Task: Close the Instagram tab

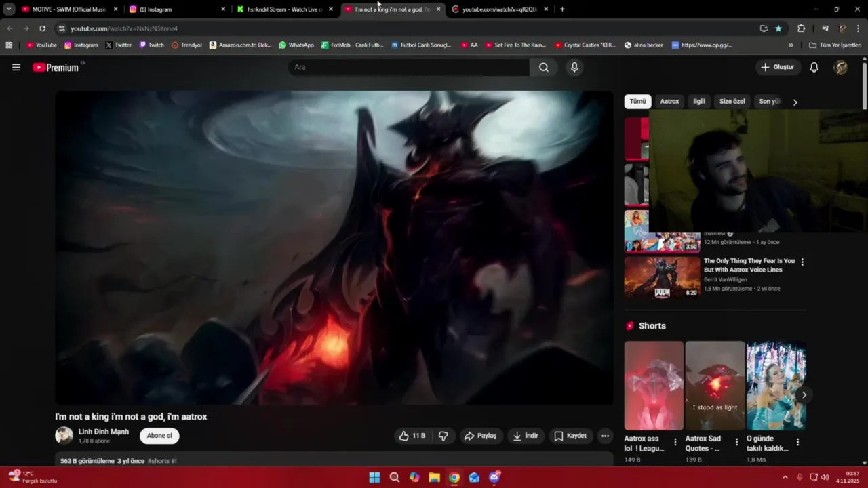Action: [x=223, y=9]
